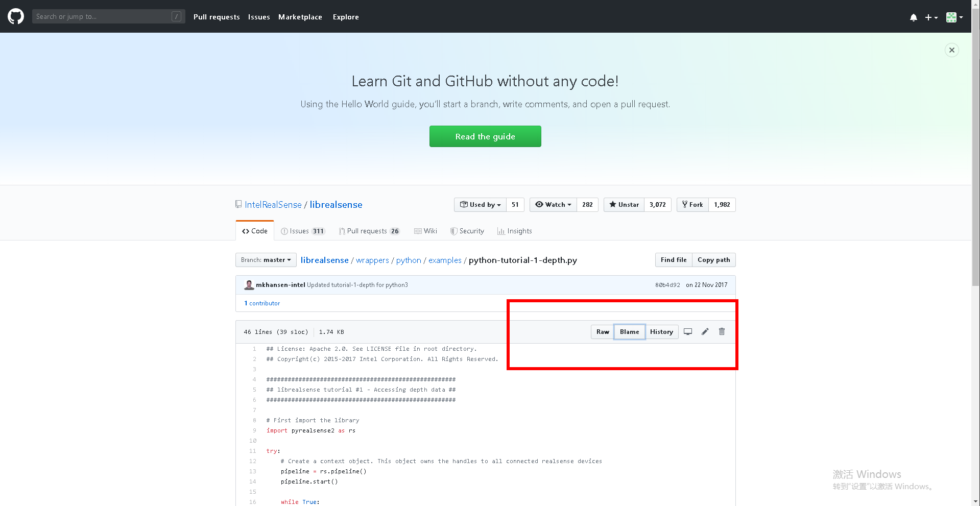
Task: Switch to the Issues tab
Action: click(x=303, y=231)
